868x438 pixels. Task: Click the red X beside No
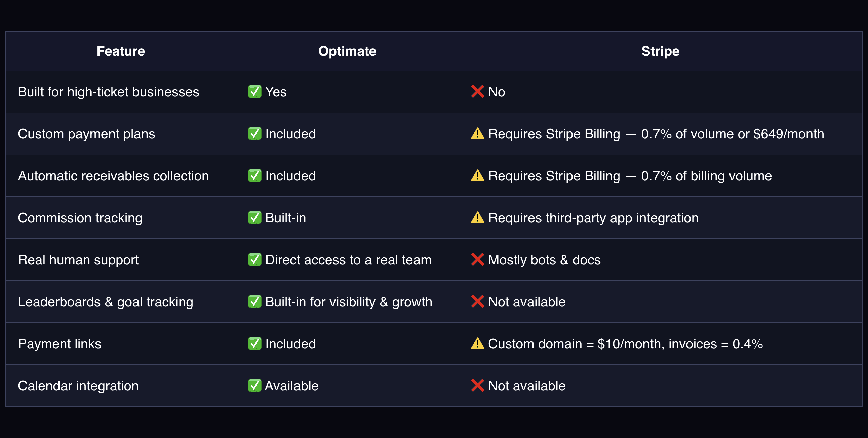coord(477,92)
